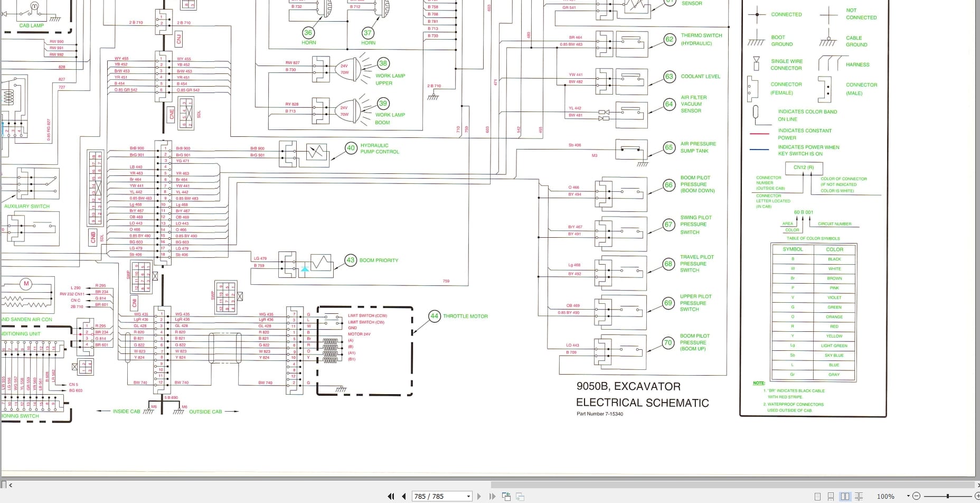The width and height of the screenshot is (980, 503).
Task: Expand the 785 / 785 page selector list
Action: (468, 496)
